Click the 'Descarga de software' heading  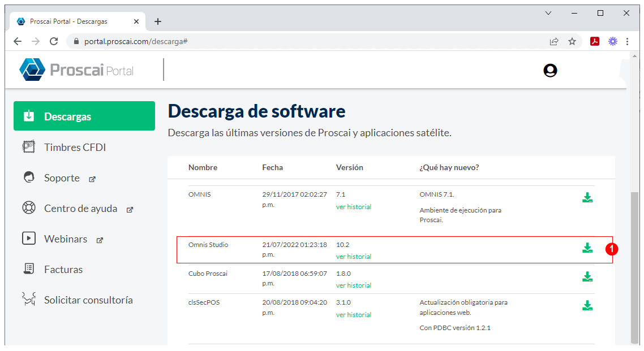pos(257,111)
